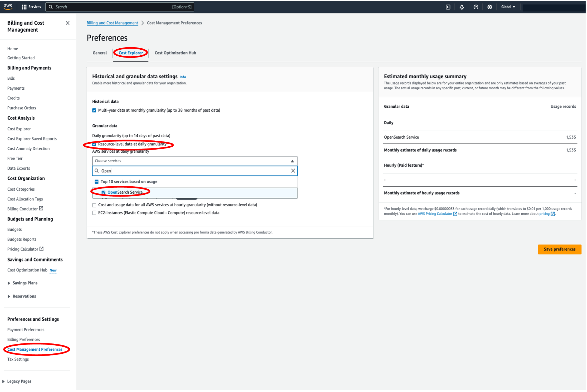This screenshot has height=392, width=587.
Task: Open the AWS CloudShell icon
Action: (448, 7)
